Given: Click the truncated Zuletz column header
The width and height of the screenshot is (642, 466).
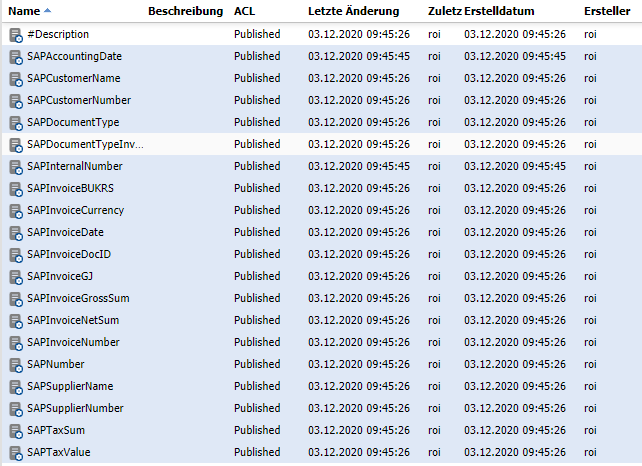Looking at the screenshot, I should tap(445, 11).
